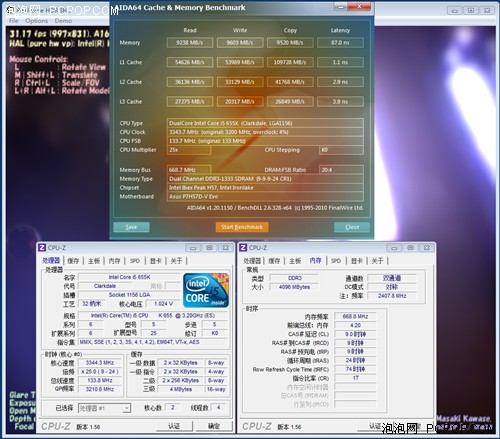Click Memory Latency value 87.0 ns
500x439 pixels.
(x=340, y=43)
